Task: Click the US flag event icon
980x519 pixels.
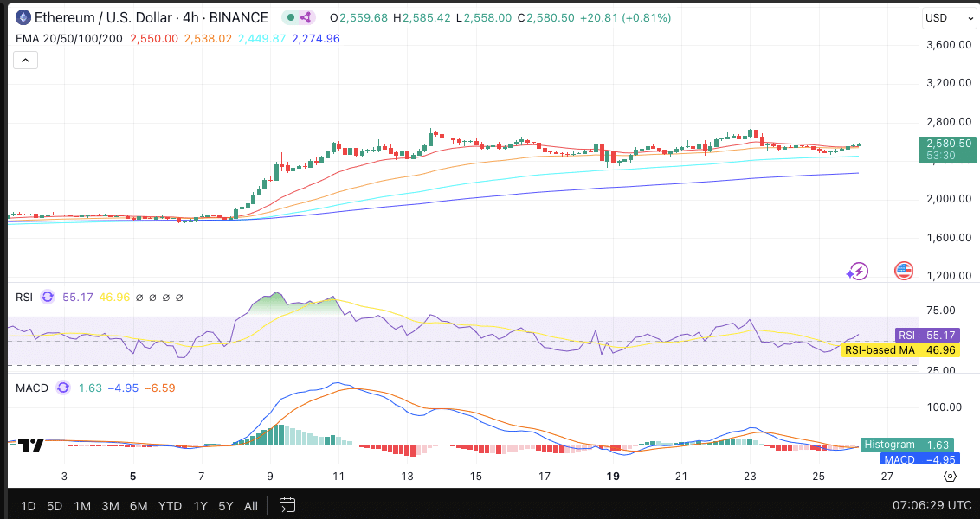Action: pyautogui.click(x=904, y=271)
